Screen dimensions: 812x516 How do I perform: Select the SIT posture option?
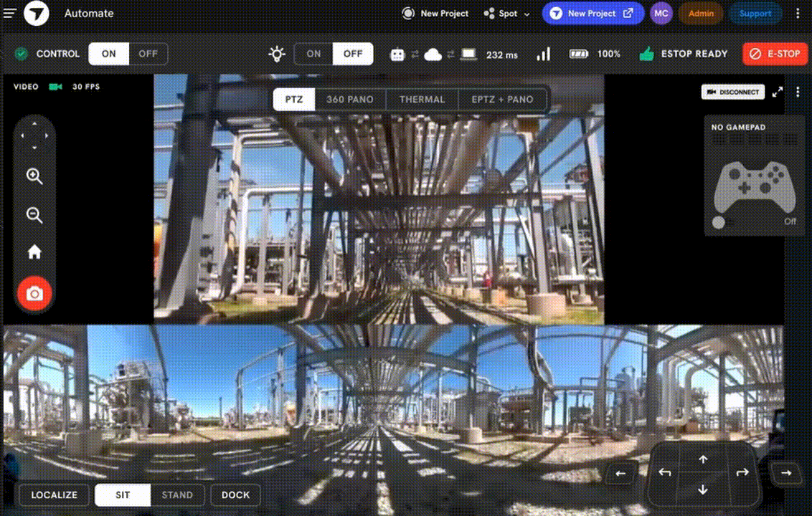(123, 494)
